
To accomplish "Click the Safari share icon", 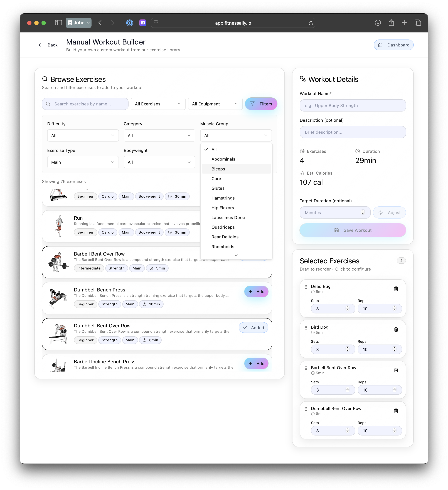I will [391, 23].
